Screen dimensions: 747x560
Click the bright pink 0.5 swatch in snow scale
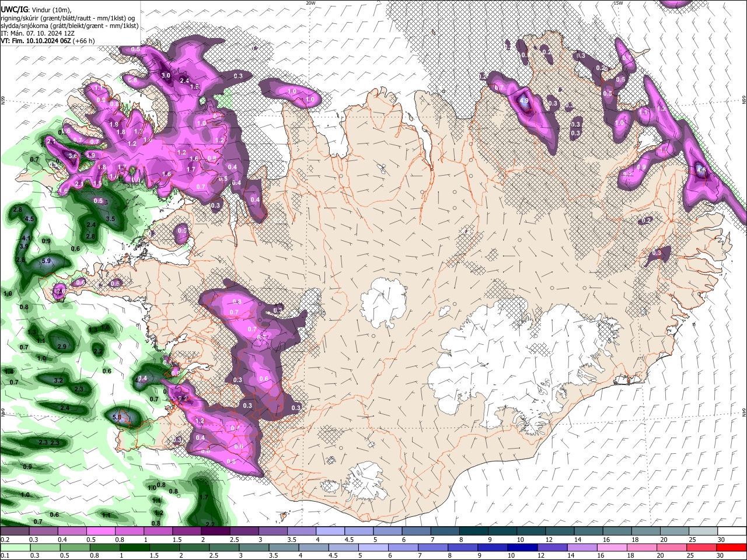click(100, 531)
